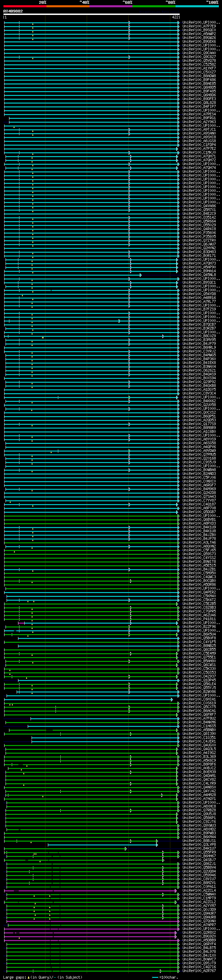Click the AV409882 query title
Image resolution: width=222 pixels, height=980 pixels.
13,11
